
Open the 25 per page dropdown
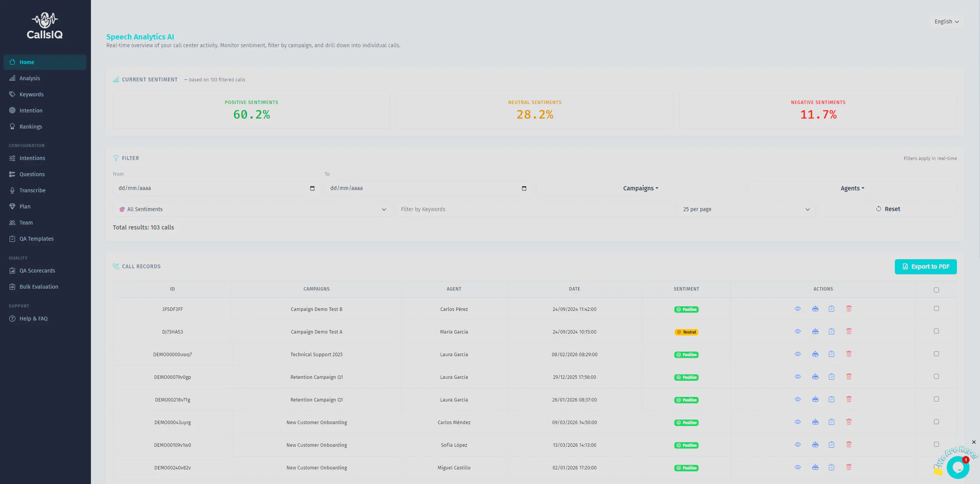coord(746,209)
